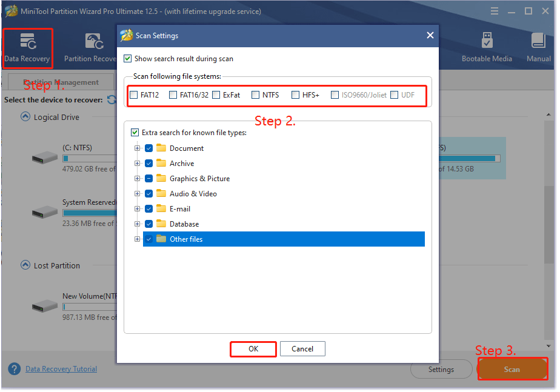Image resolution: width=560 pixels, height=392 pixels.
Task: Open the hamburger menu
Action: pos(495,11)
